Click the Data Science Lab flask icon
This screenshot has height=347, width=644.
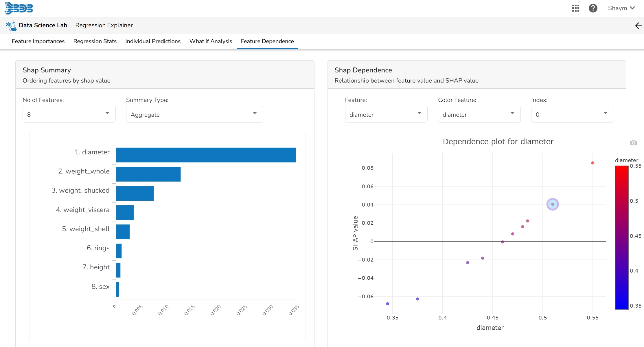pos(11,25)
